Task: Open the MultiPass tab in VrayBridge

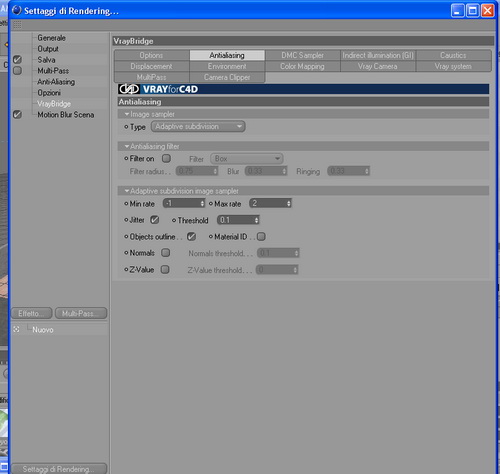Action: 152,77
